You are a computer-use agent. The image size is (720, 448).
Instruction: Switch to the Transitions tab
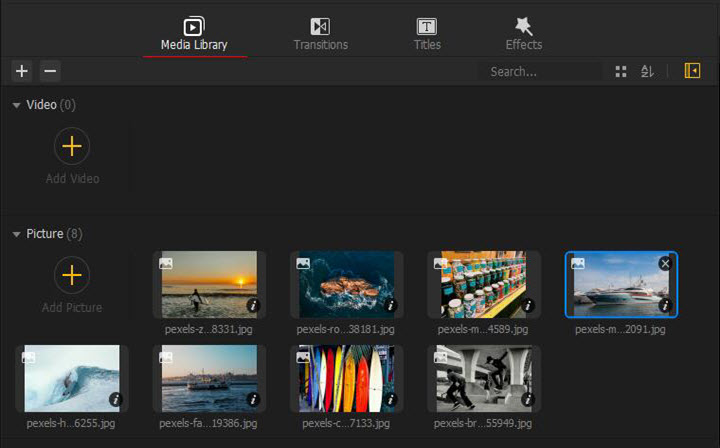(x=321, y=35)
